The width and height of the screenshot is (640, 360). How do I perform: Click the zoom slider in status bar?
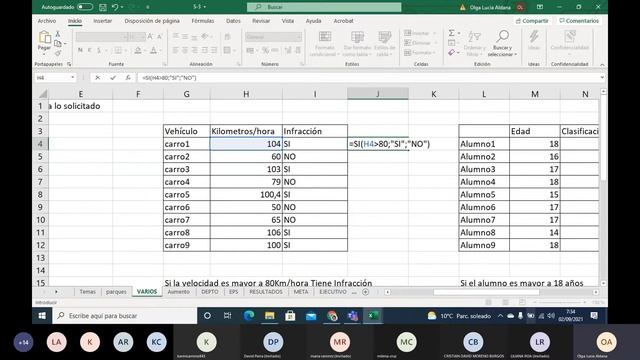click(x=559, y=302)
